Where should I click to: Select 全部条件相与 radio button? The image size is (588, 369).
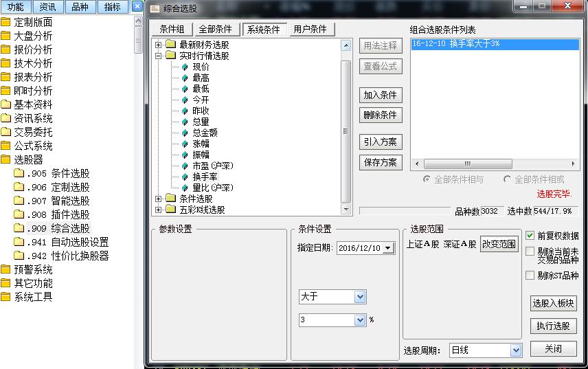point(426,179)
